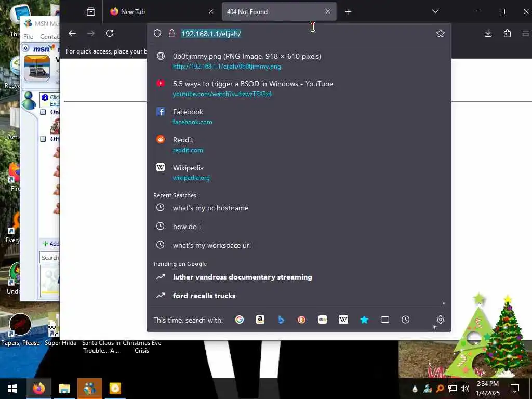Open search settings gear icon
Viewport: 532px width, 399px height.
441,320
